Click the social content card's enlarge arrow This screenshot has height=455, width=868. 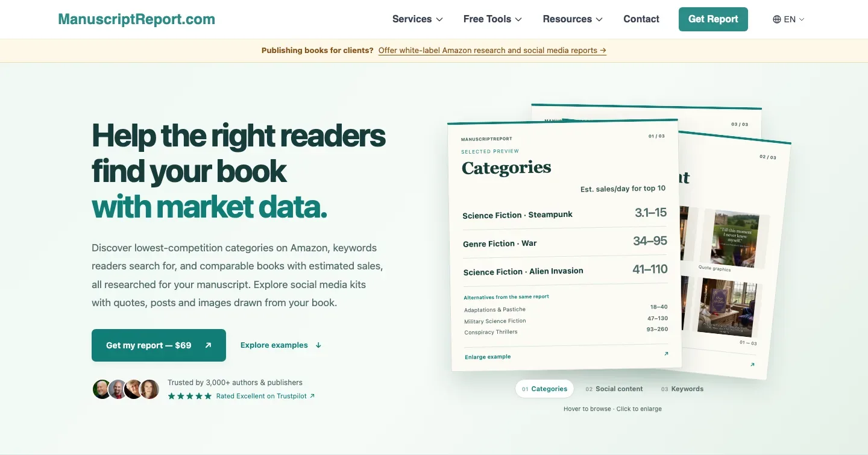click(x=752, y=365)
